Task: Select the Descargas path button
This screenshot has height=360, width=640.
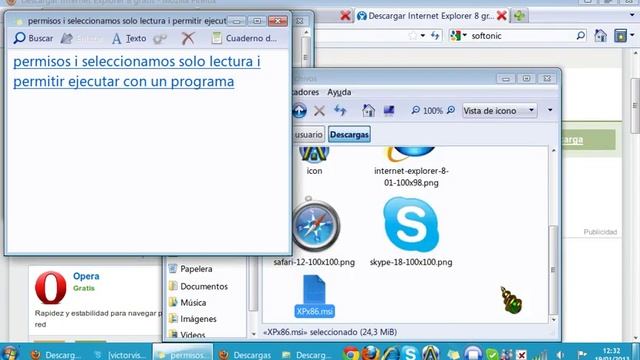Action: pyautogui.click(x=349, y=134)
